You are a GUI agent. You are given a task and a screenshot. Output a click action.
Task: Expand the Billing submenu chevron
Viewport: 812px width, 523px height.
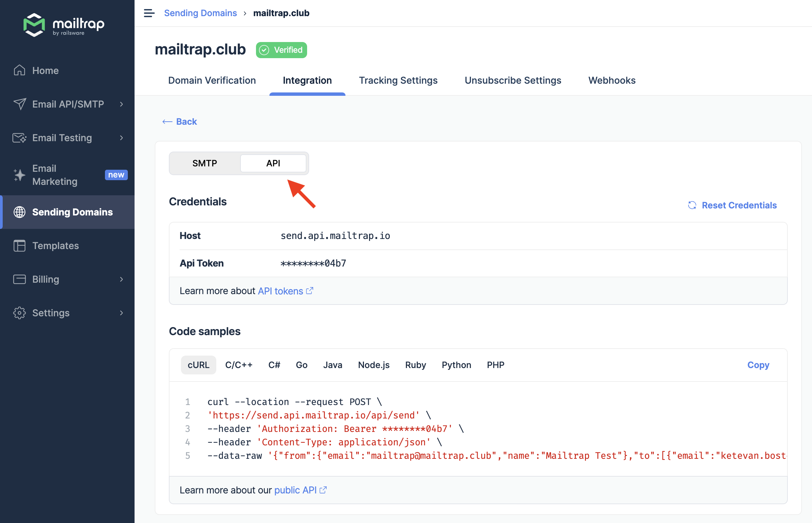click(x=121, y=279)
